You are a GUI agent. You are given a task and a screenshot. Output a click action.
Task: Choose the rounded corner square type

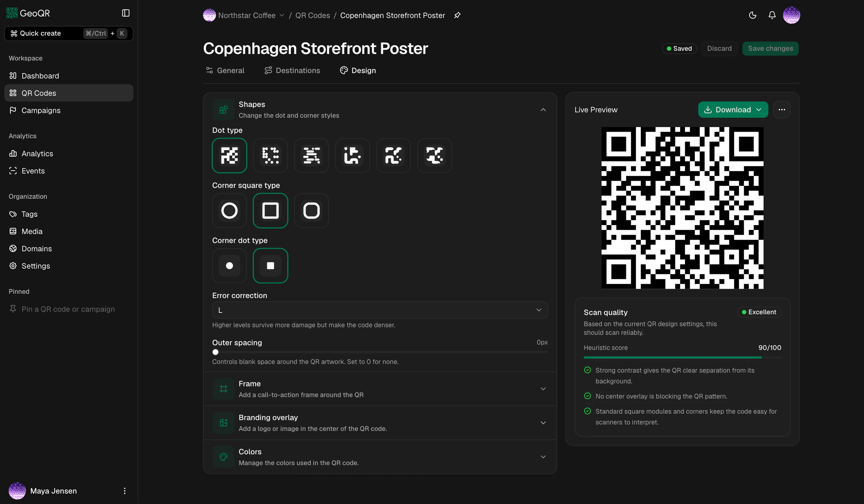311,211
